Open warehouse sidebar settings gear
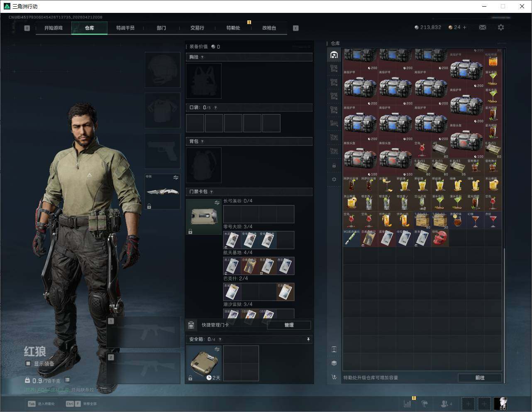This screenshot has width=532, height=412. coord(334,179)
